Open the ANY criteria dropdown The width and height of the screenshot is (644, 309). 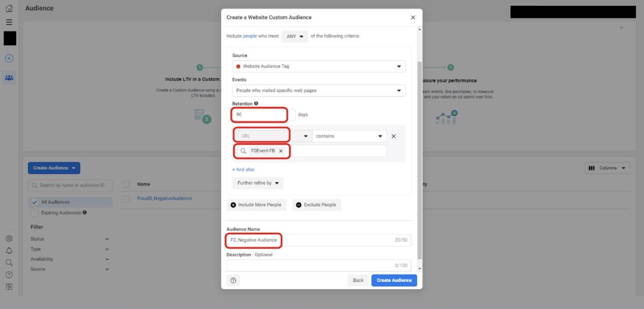pos(294,36)
